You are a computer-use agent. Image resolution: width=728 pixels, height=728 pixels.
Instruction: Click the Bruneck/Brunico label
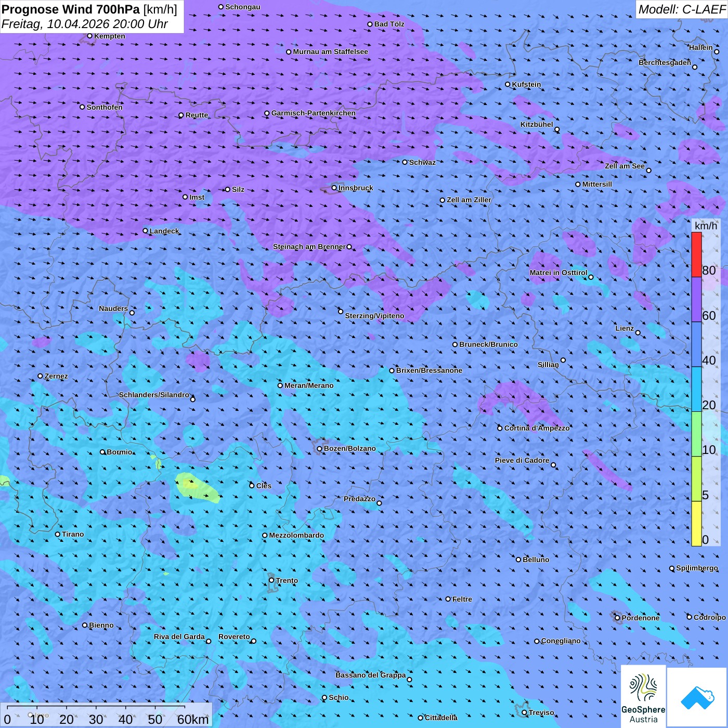[488, 344]
